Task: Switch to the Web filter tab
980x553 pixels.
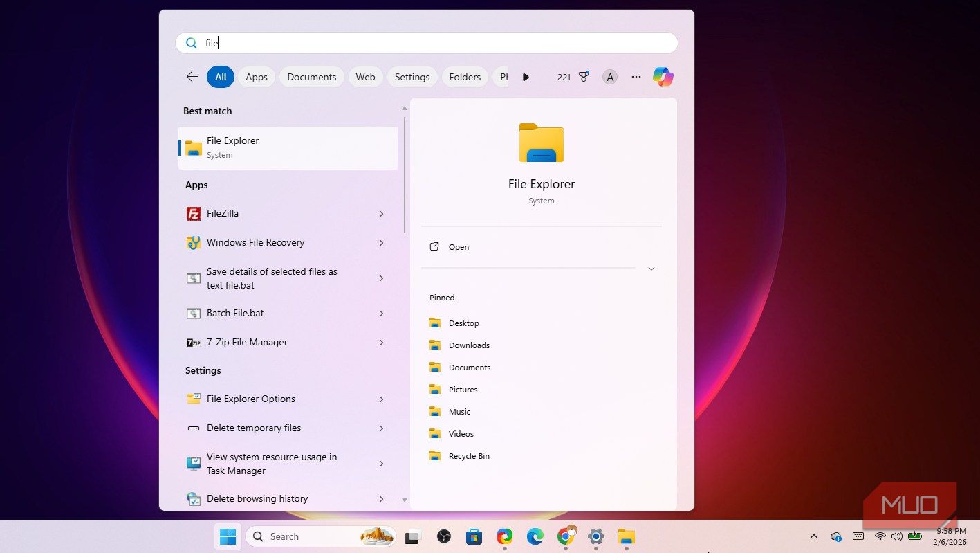Action: click(x=366, y=77)
